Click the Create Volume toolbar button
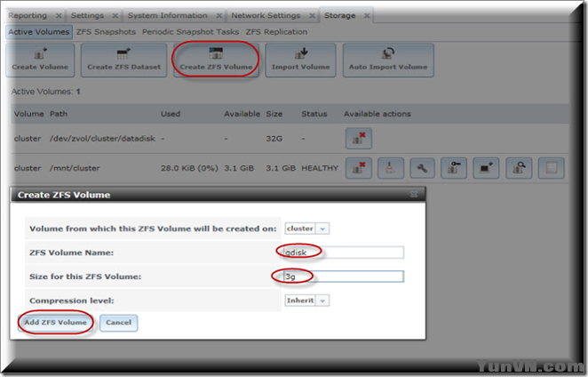Image resolution: width=588 pixels, height=377 pixels. (40, 60)
